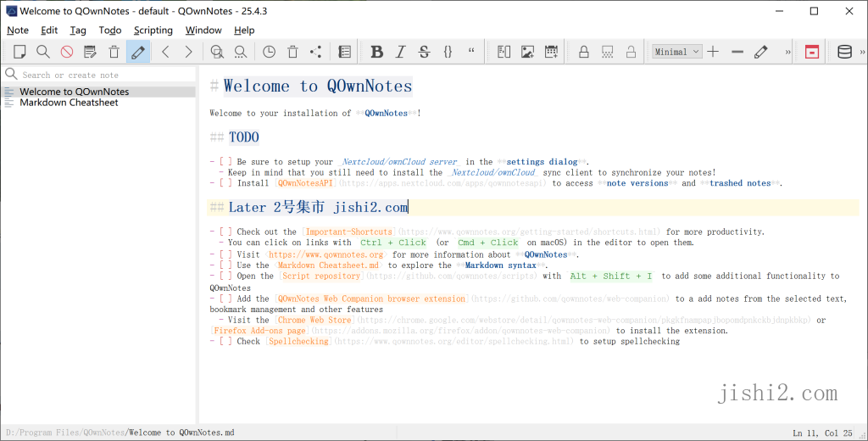Open the Minimal workspace dropdown

pos(677,52)
